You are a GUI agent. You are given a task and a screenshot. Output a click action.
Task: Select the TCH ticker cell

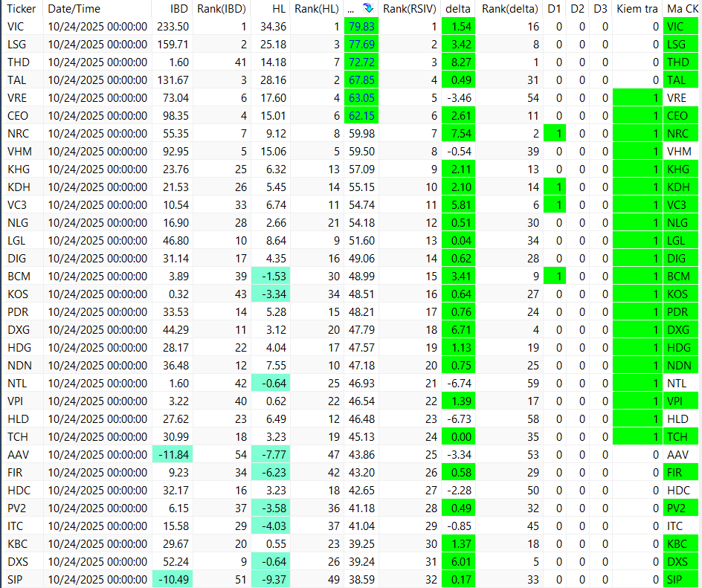23,437
